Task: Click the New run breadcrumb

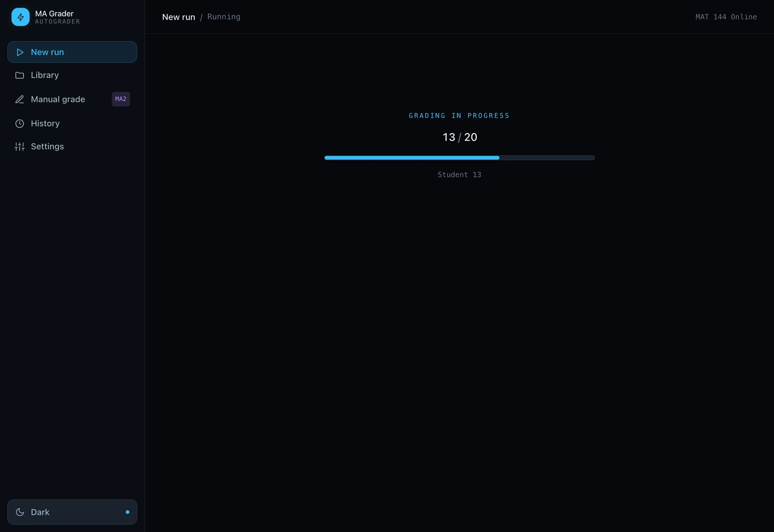Action: [178, 17]
